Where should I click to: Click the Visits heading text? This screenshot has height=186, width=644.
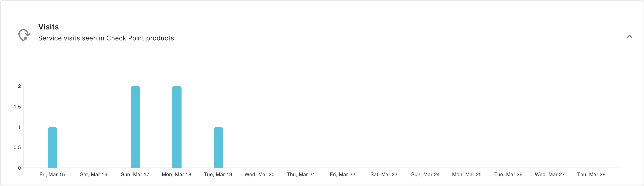coord(48,27)
